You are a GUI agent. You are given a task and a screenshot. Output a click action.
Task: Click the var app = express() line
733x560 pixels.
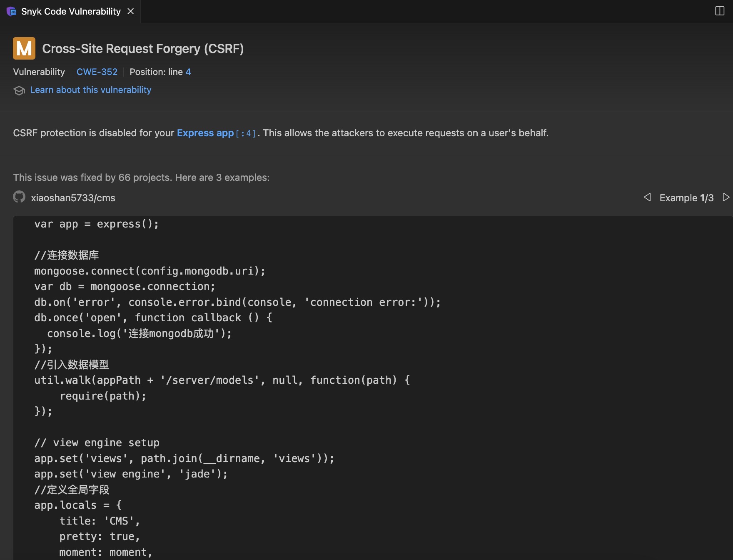97,224
